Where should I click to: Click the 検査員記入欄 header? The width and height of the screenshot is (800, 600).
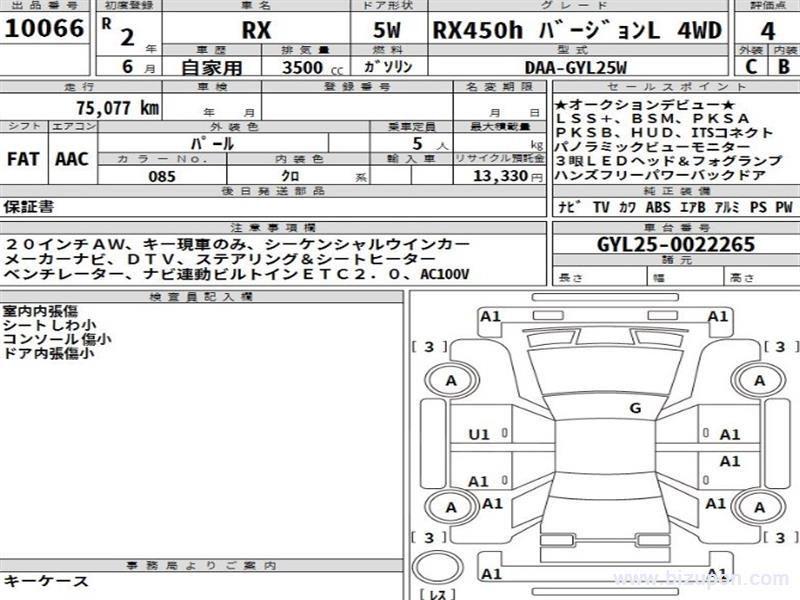point(201,296)
